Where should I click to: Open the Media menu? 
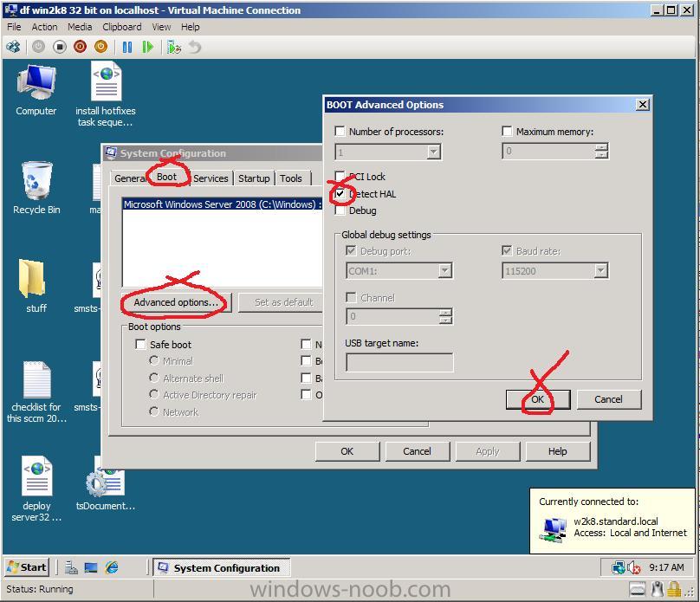click(80, 27)
